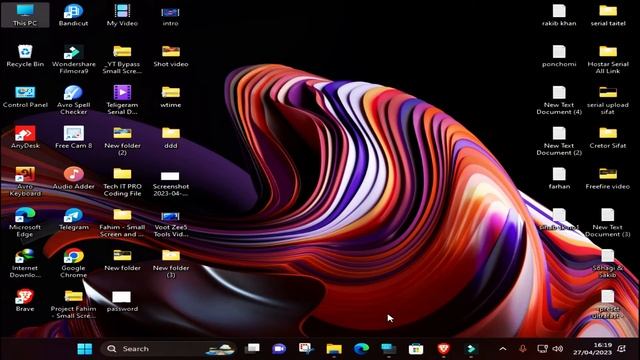Image resolution: width=640 pixels, height=360 pixels.
Task: Open the Shot video folder
Action: (x=171, y=56)
